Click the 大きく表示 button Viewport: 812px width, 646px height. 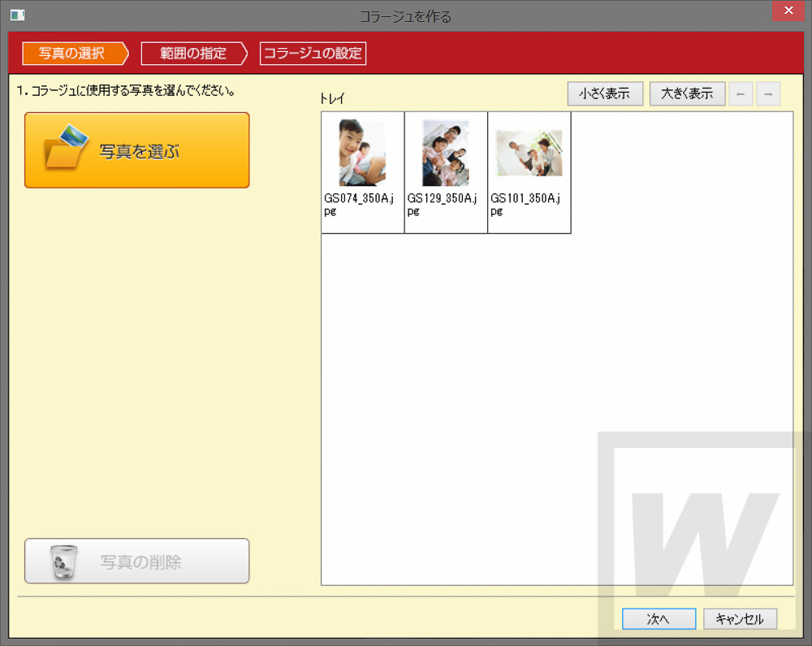pos(687,93)
